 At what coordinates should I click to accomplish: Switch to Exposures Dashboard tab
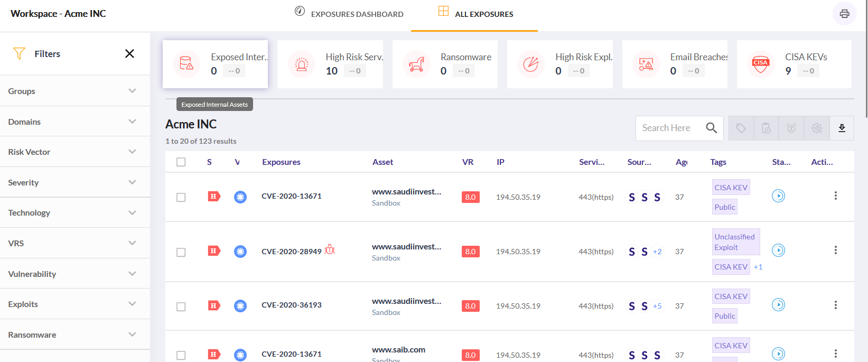tap(349, 14)
